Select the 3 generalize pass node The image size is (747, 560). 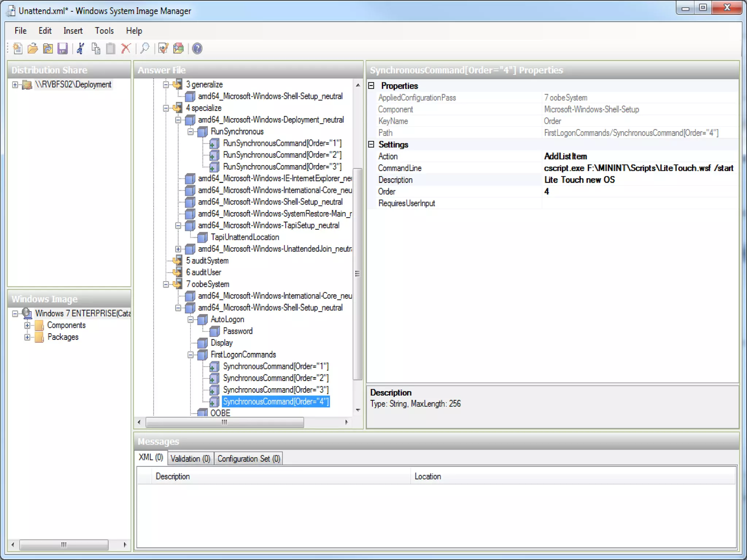204,85
